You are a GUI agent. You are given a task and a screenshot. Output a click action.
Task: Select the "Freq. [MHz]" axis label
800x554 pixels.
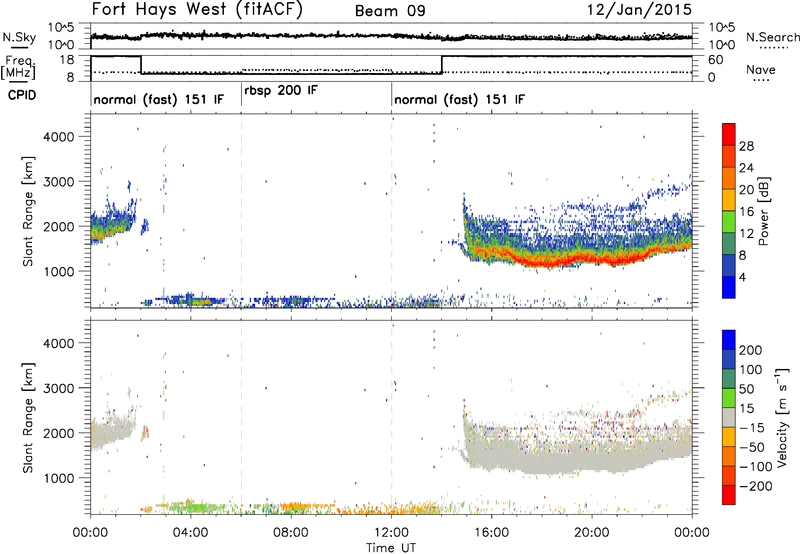tap(19, 68)
